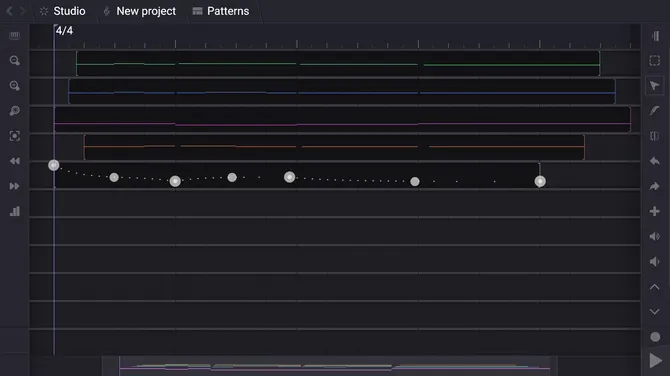Start playback with the play button
Viewport: 670px width, 376px height.
655,361
